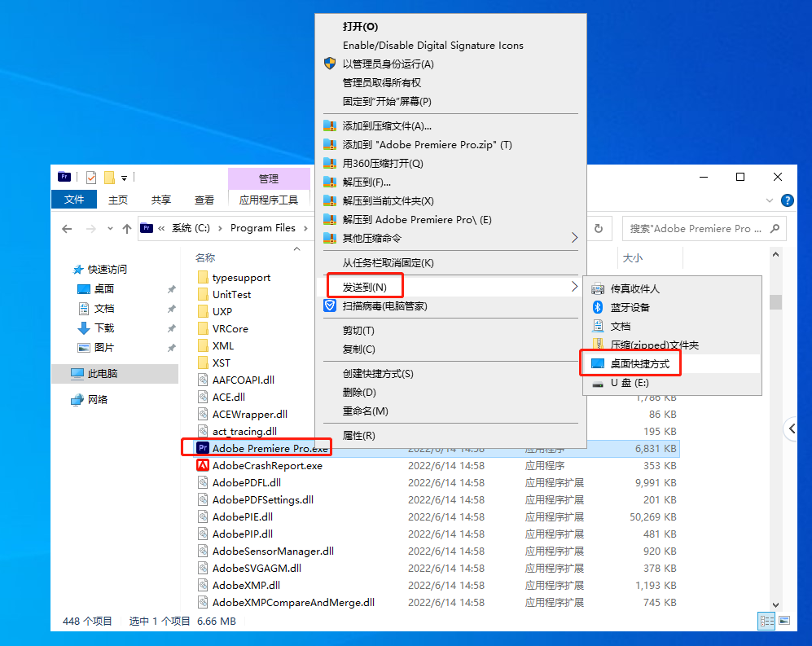Go up one folder level arrow
This screenshot has width=812, height=646.
(x=127, y=228)
